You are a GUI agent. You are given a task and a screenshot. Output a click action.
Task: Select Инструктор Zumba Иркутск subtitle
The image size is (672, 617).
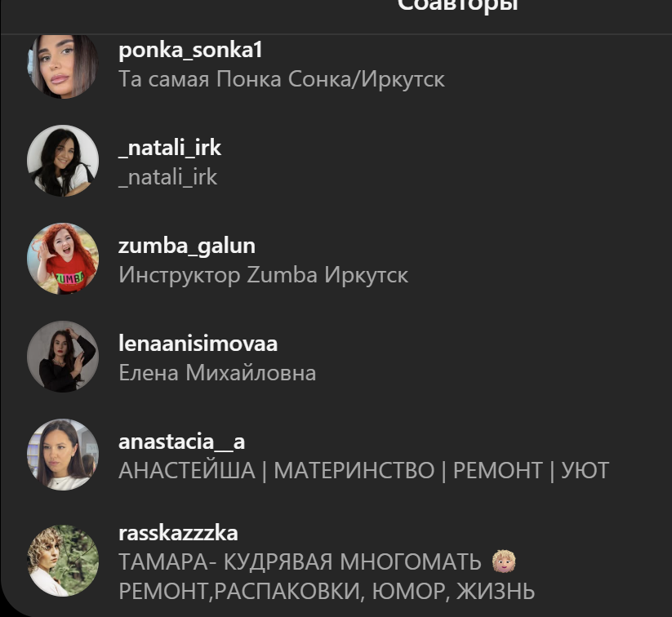coord(263,275)
